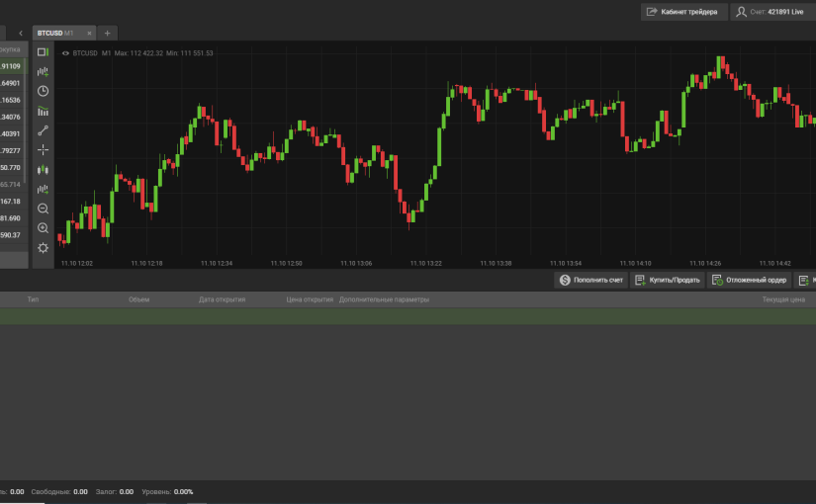Click the Пополнить счет button
This screenshot has height=504, width=816.
(590, 280)
